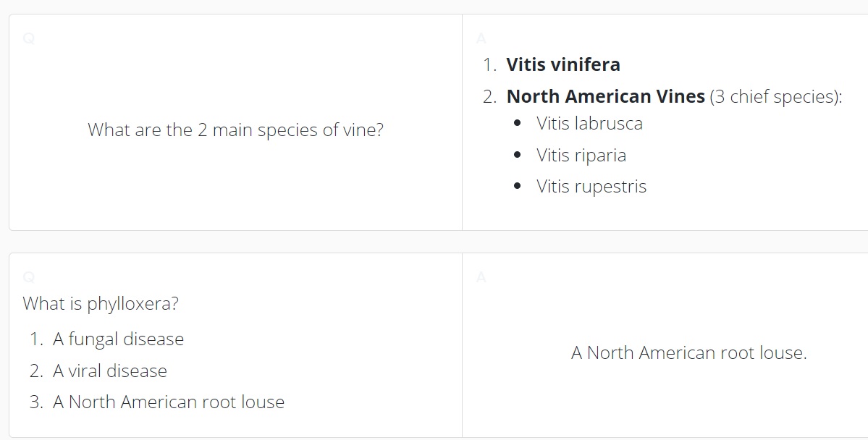Screen dimensions: 868x440
Task: Click the bold 'Vitis vinifera' answer
Action: click(563, 64)
